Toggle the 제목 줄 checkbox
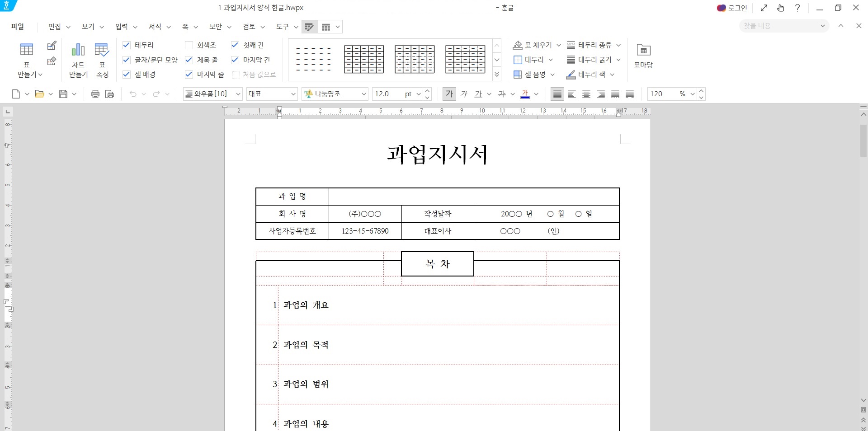 pyautogui.click(x=189, y=60)
